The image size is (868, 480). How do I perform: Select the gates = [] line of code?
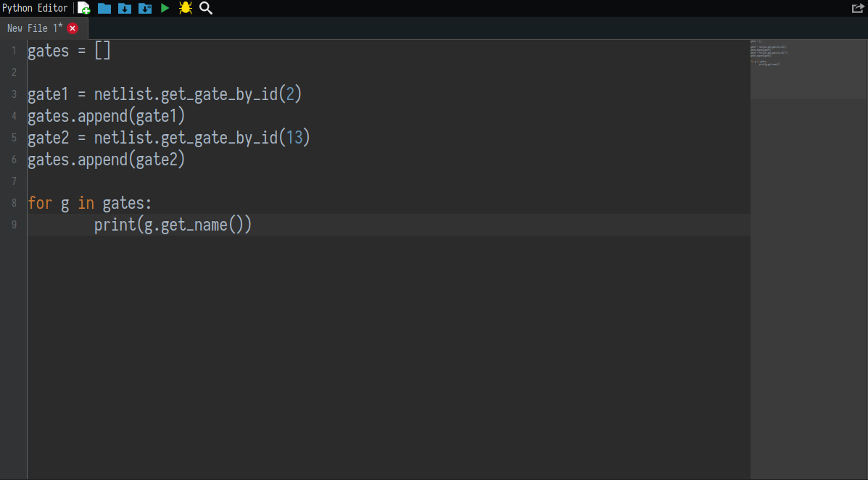[69, 50]
